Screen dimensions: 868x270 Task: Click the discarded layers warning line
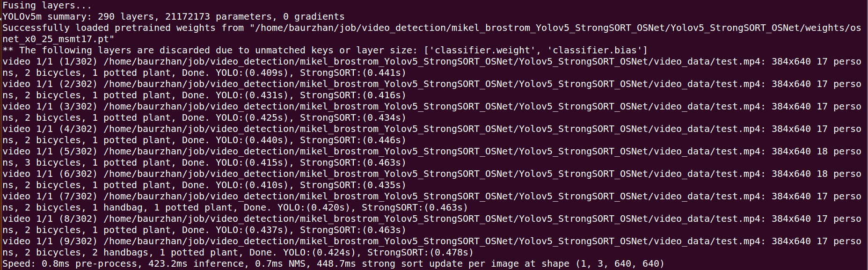[x=325, y=50]
